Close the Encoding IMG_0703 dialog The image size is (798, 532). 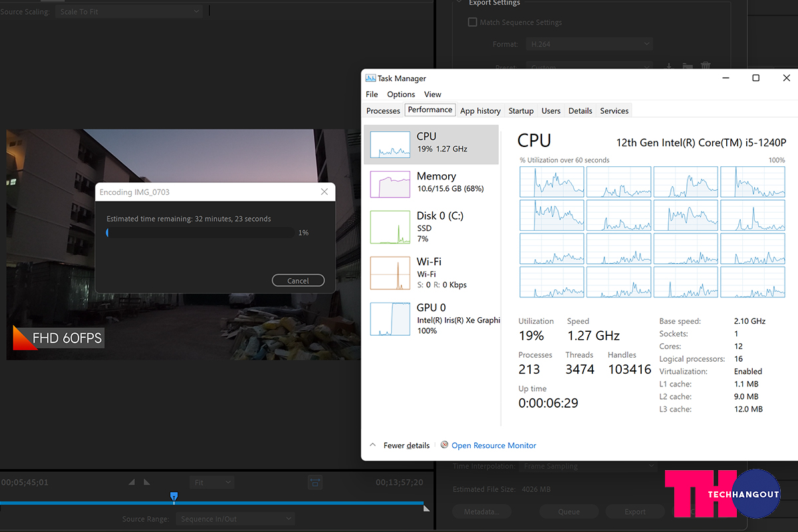pos(325,192)
